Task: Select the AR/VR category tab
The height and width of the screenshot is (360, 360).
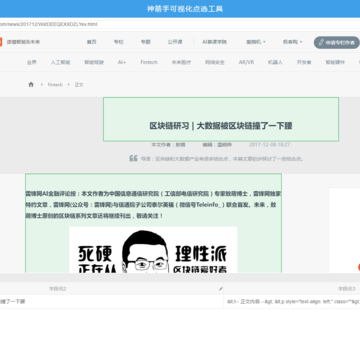Action: [x=246, y=62]
